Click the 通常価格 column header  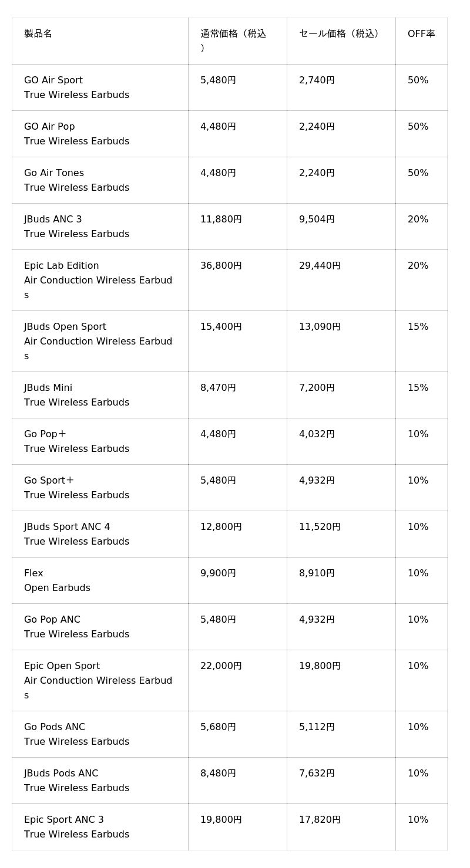pyautogui.click(x=233, y=34)
